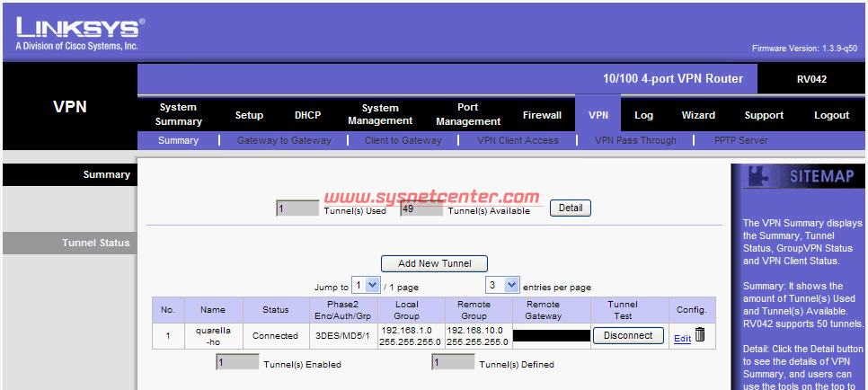Edit the quarella-ho tunnel configuration
868x390 pixels.
pyautogui.click(x=682, y=338)
